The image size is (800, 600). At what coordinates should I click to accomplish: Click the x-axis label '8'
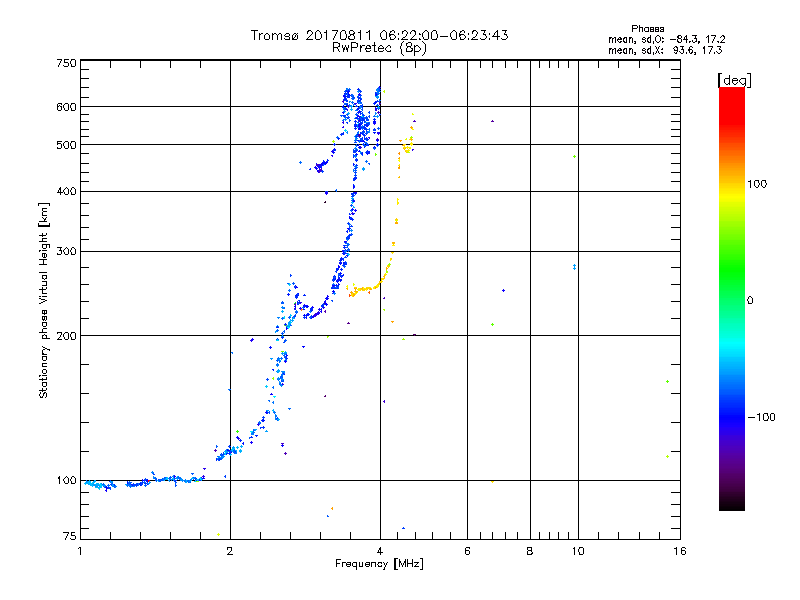point(530,551)
